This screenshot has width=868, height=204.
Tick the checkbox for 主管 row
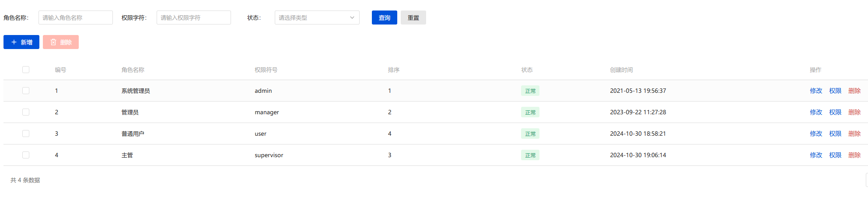point(26,155)
